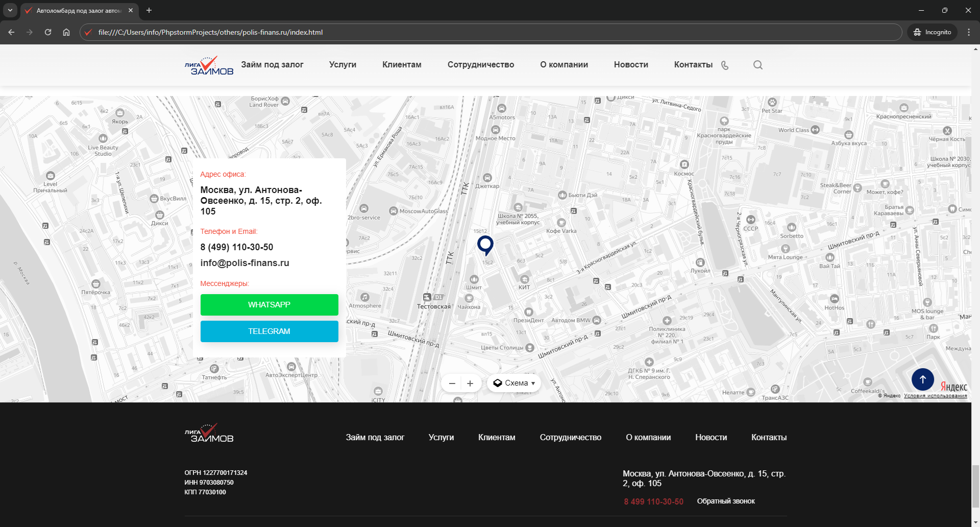Zoom in the map with plus button
The image size is (980, 527).
coord(470,384)
